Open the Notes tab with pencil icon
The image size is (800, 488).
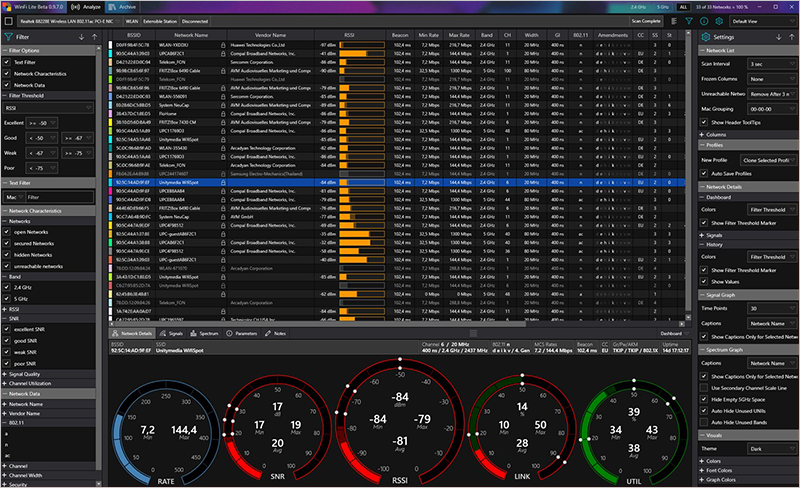(275, 333)
